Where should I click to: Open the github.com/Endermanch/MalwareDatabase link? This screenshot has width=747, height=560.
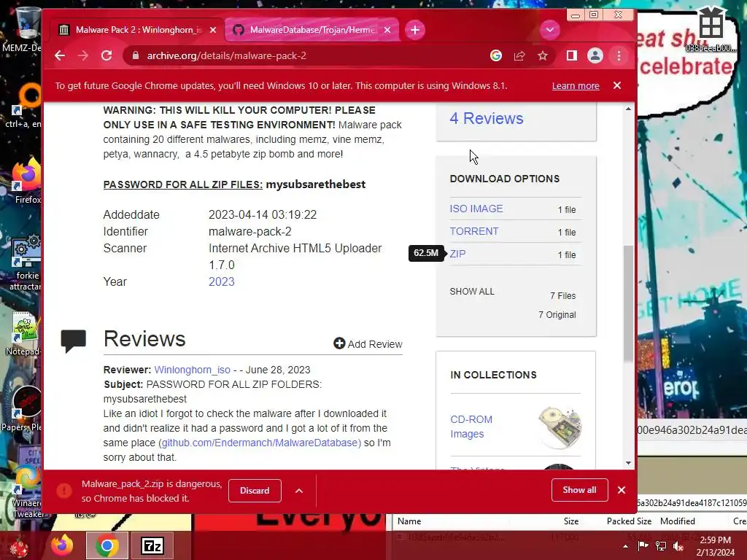point(261,443)
